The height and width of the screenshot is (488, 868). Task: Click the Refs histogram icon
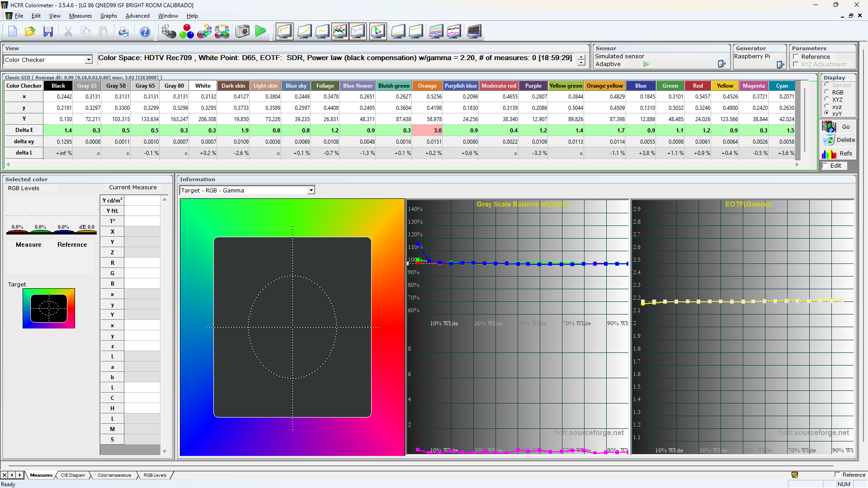tap(829, 154)
